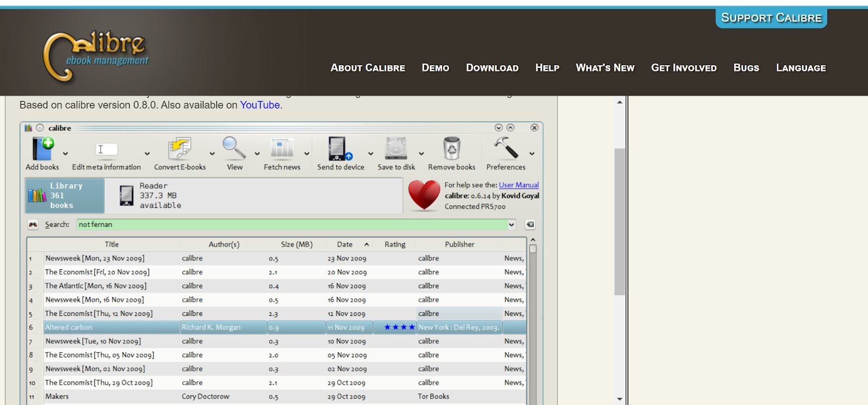Screen dimensions: 868x405
Task: Expand the Add books dropdown arrow
Action: 65,154
